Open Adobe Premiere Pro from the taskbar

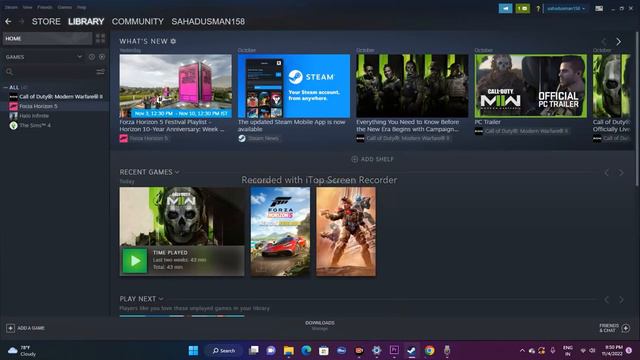pyautogui.click(x=394, y=350)
